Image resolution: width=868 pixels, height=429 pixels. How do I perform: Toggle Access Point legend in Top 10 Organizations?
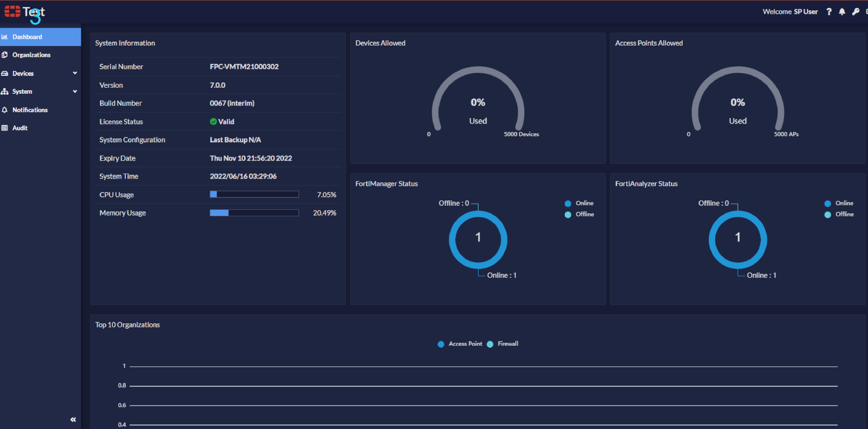coord(460,344)
